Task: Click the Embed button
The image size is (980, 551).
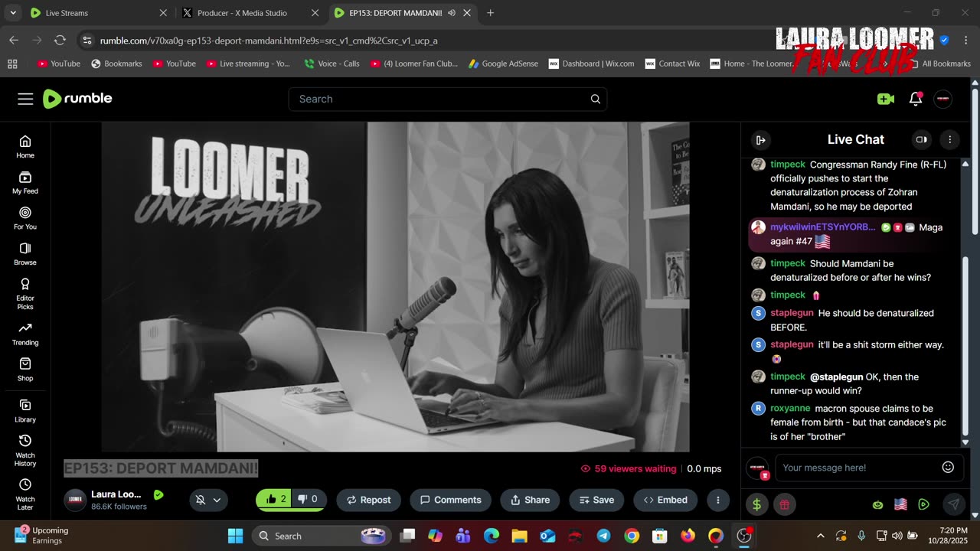Action: pyautogui.click(x=665, y=500)
